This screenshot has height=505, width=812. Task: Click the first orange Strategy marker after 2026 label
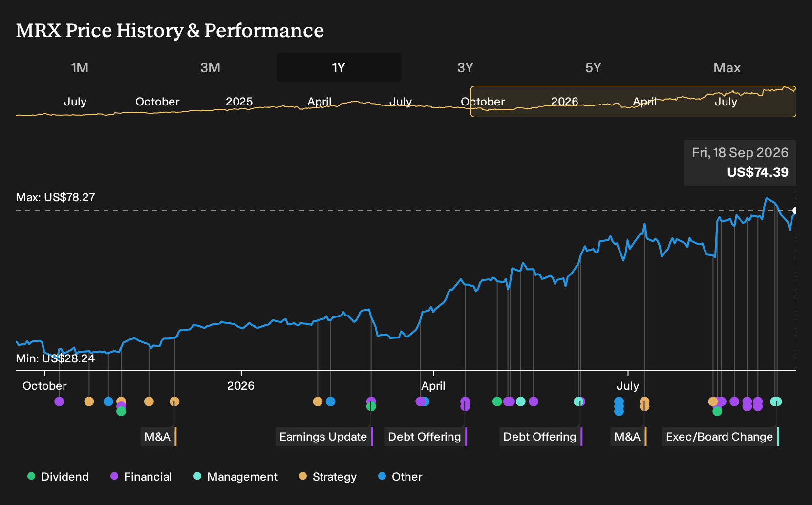coord(318,401)
